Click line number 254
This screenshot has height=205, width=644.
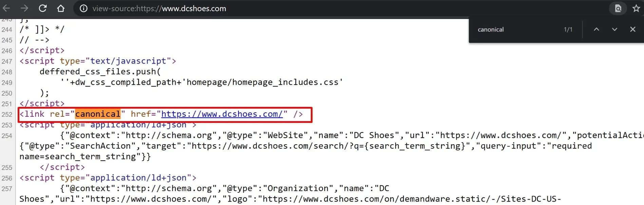(7, 136)
